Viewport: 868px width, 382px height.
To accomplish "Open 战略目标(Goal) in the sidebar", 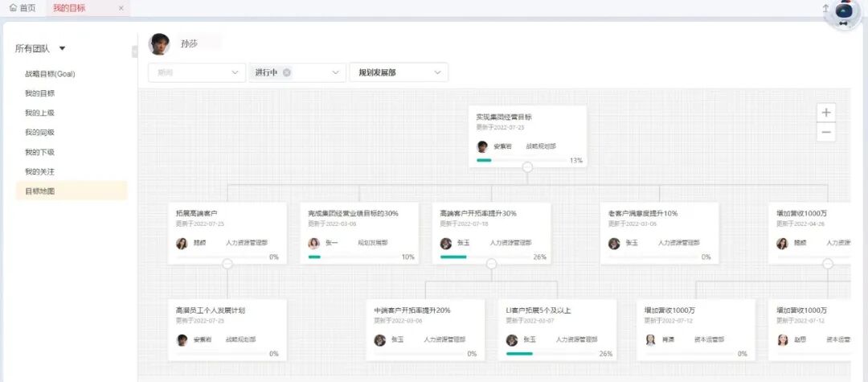I will click(50, 74).
